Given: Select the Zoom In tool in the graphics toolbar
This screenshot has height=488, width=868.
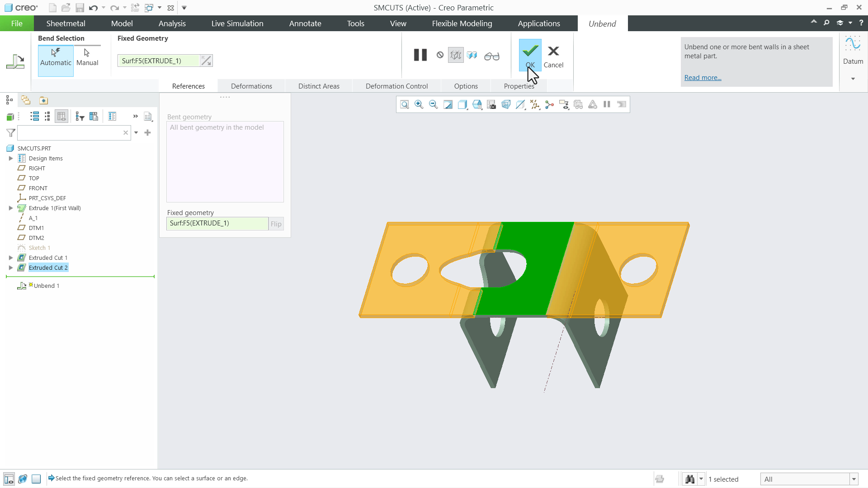Looking at the screenshot, I should [x=419, y=104].
